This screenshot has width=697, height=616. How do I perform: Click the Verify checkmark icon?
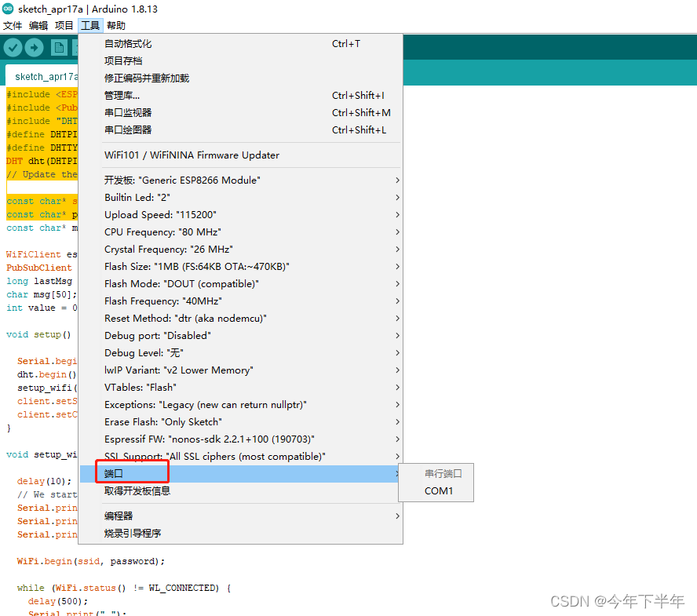(12, 47)
